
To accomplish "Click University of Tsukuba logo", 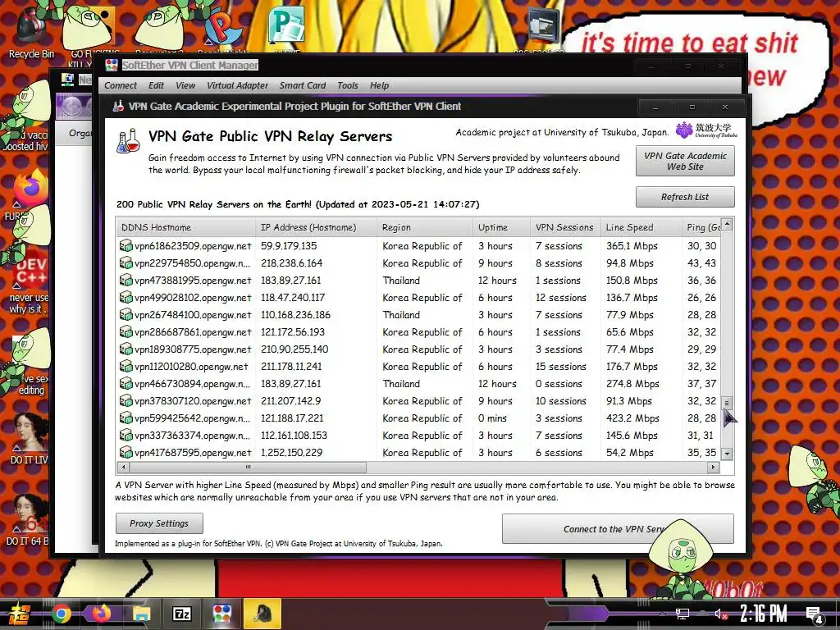I will (706, 130).
